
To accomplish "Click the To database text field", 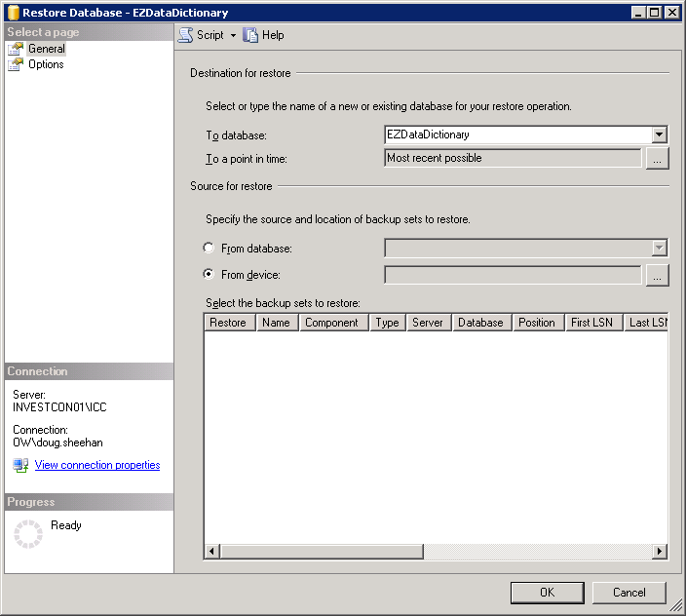I will 516,135.
